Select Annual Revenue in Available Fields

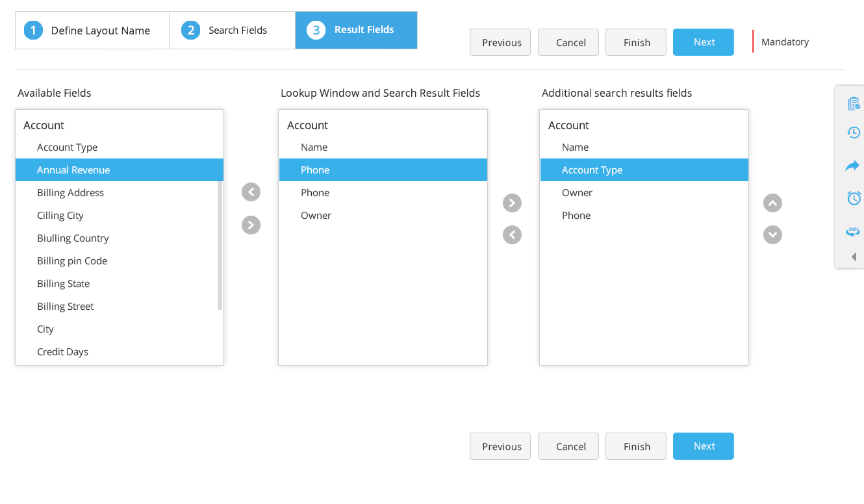point(120,170)
